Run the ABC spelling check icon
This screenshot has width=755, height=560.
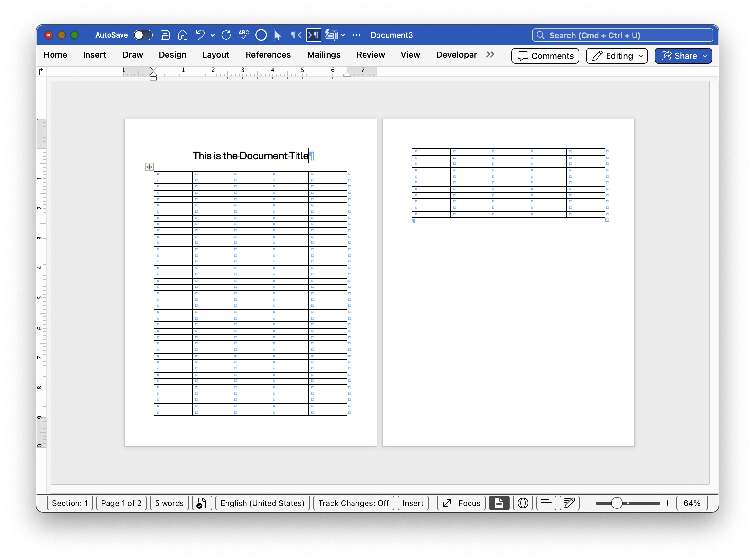tap(244, 35)
